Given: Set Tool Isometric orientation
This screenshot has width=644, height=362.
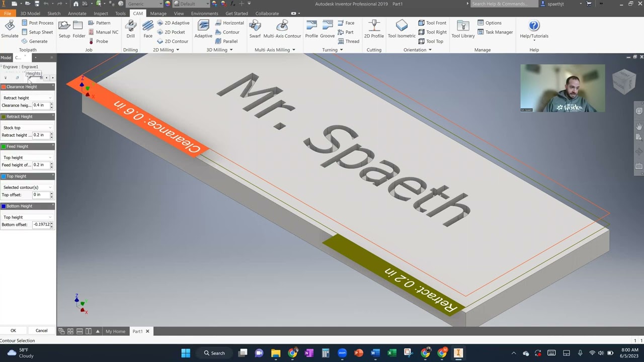Looking at the screenshot, I should click(402, 29).
